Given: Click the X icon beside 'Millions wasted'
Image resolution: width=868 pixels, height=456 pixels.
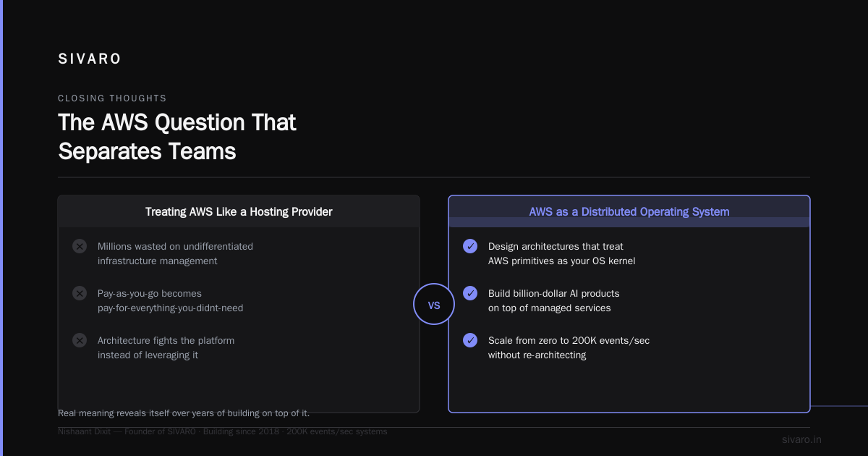Looking at the screenshot, I should [x=80, y=246].
